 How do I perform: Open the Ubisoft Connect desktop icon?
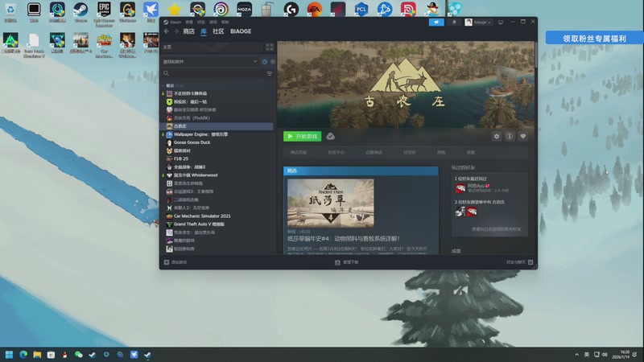[221, 9]
